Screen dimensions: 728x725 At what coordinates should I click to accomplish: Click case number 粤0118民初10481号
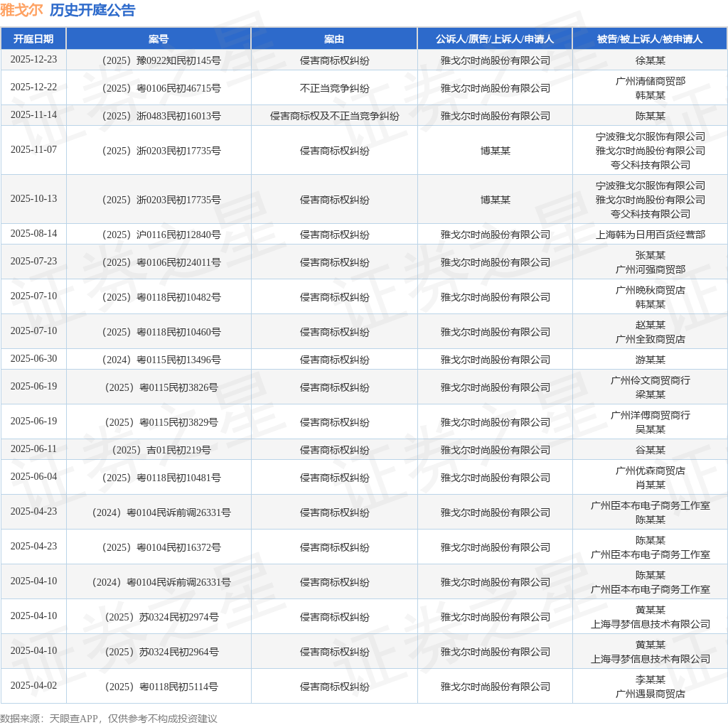(178, 478)
